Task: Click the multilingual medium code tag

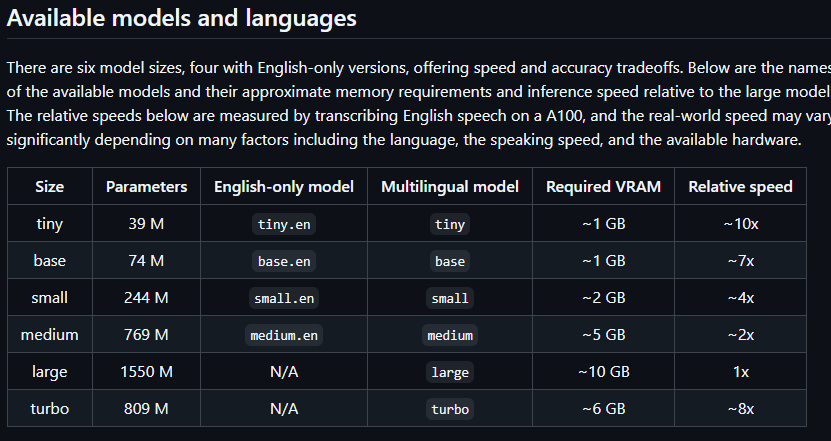Action: coord(449,336)
